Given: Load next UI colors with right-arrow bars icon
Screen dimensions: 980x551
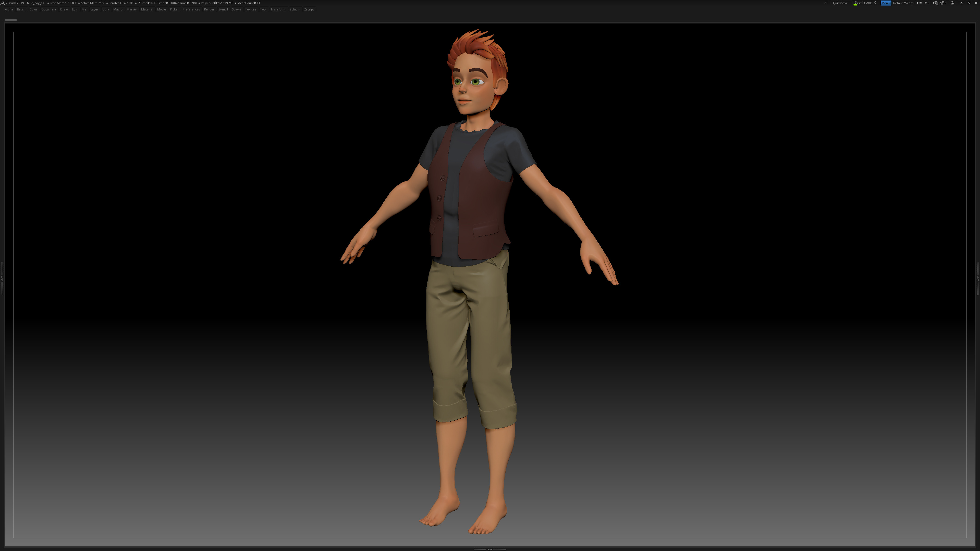Looking at the screenshot, I should click(926, 3).
